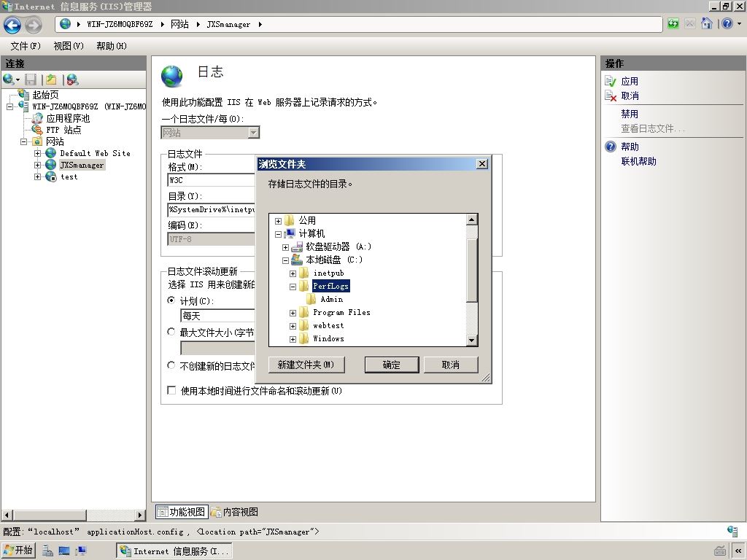Click the 目录(Y) directory path input field
The height and width of the screenshot is (560, 747).
pyautogui.click(x=212, y=209)
